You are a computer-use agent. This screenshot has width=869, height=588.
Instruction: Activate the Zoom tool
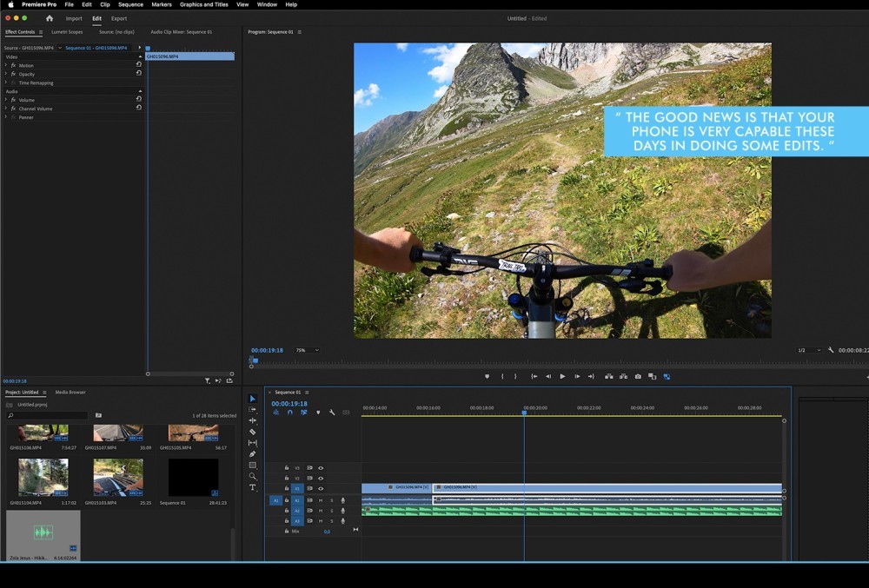253,477
